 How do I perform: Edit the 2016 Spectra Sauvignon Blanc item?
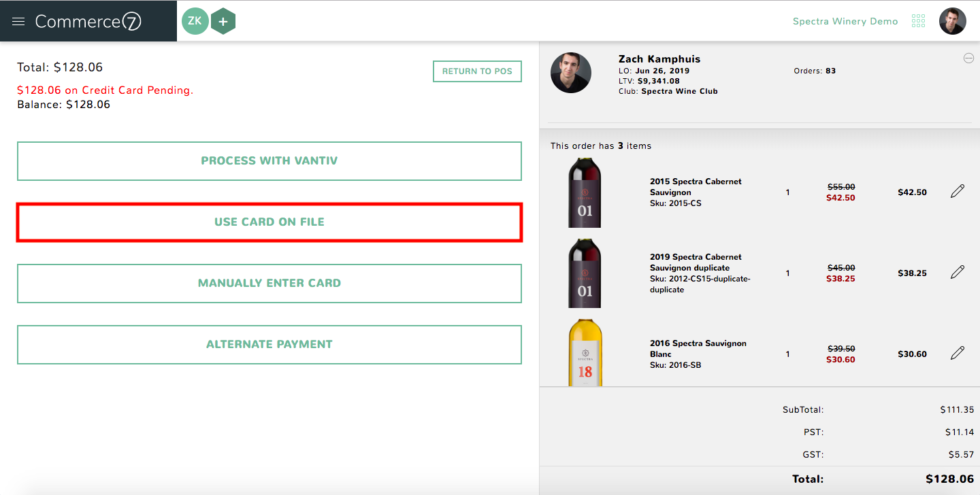click(957, 354)
